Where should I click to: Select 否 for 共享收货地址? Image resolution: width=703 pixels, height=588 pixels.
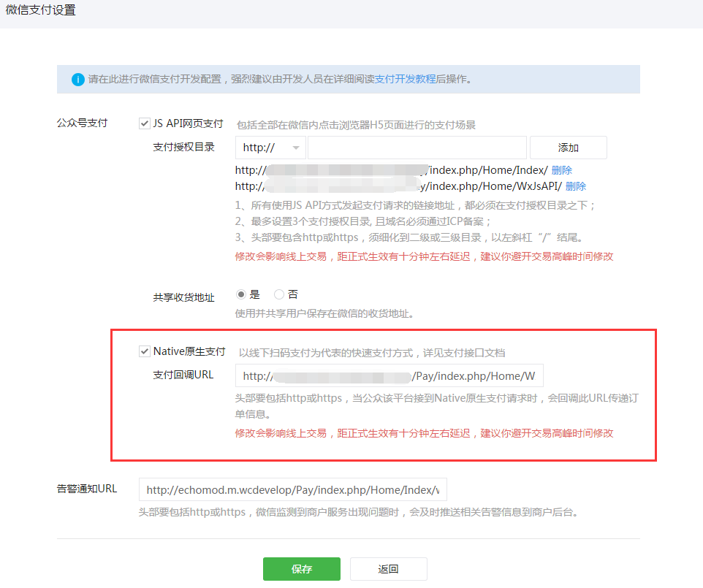[x=279, y=294]
